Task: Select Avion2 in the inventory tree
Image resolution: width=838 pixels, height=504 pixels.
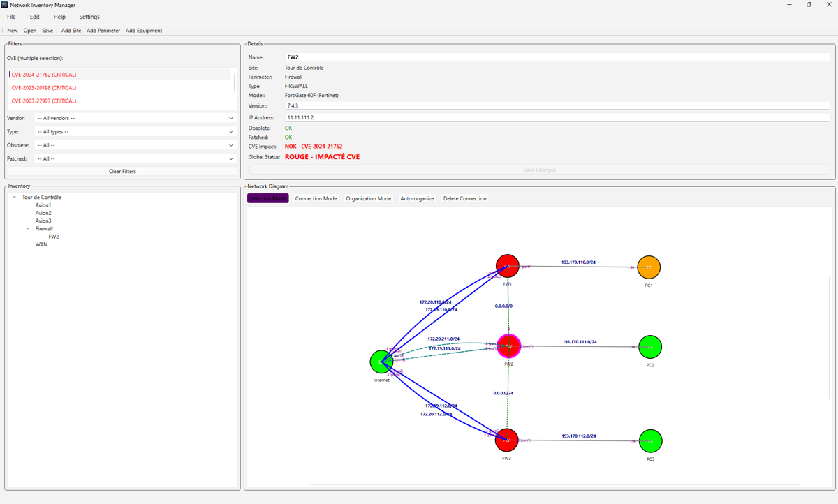Action: [43, 213]
